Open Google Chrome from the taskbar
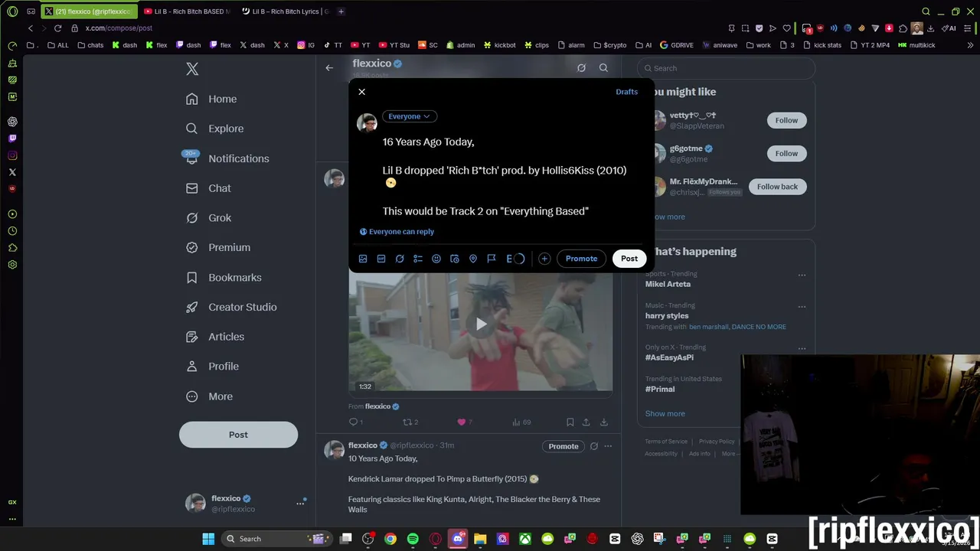980x551 pixels. pyautogui.click(x=390, y=539)
